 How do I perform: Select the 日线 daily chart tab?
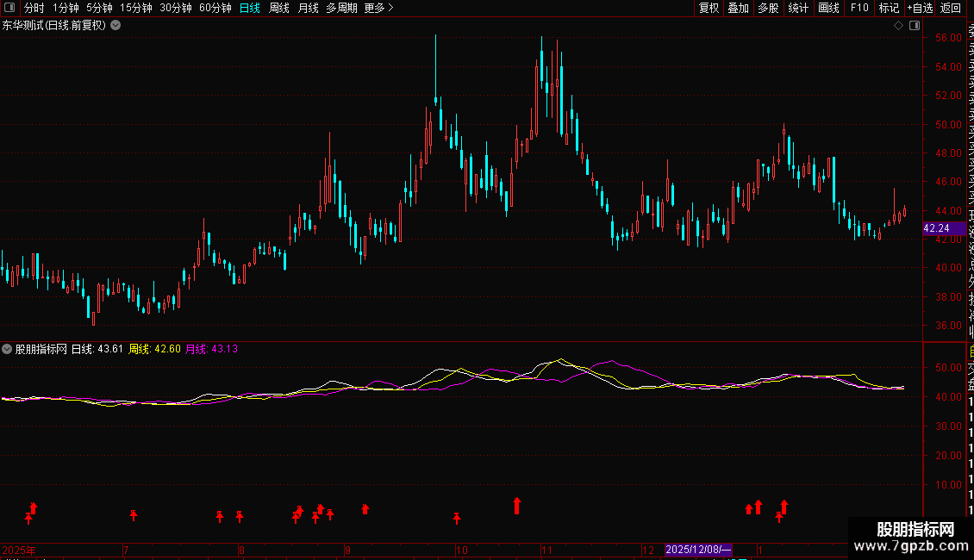(x=250, y=8)
